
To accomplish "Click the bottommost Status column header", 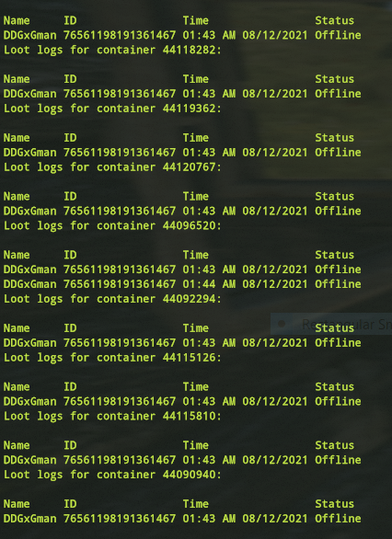I will click(x=335, y=504).
